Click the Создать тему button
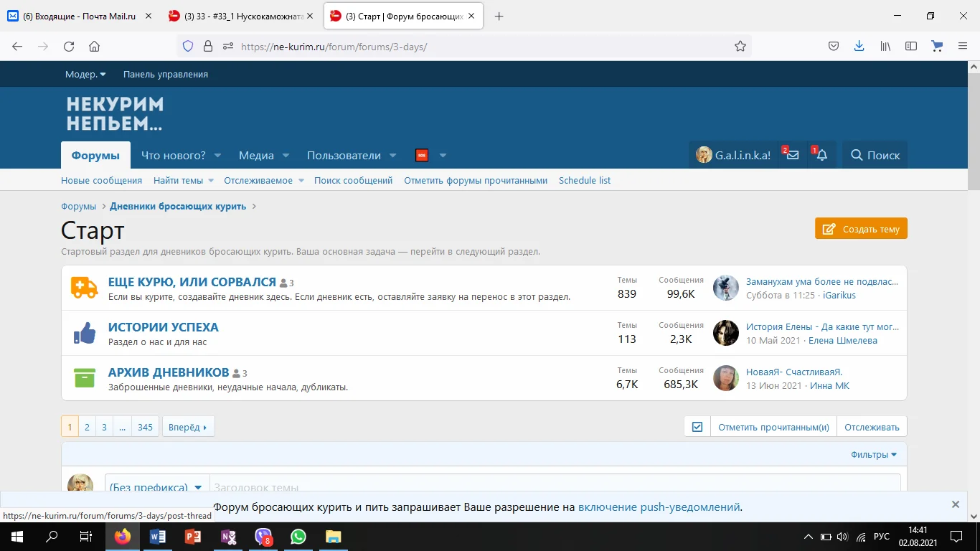Viewport: 980px width, 551px height. (861, 229)
